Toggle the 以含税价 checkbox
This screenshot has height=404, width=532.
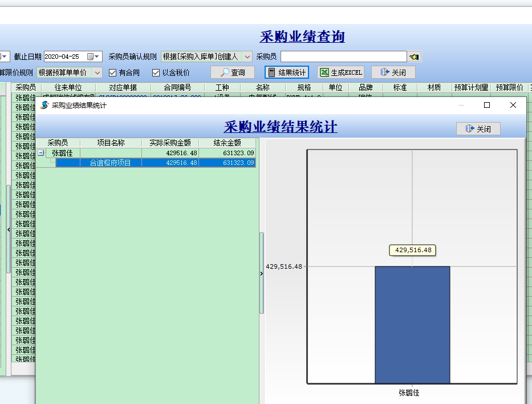point(156,73)
